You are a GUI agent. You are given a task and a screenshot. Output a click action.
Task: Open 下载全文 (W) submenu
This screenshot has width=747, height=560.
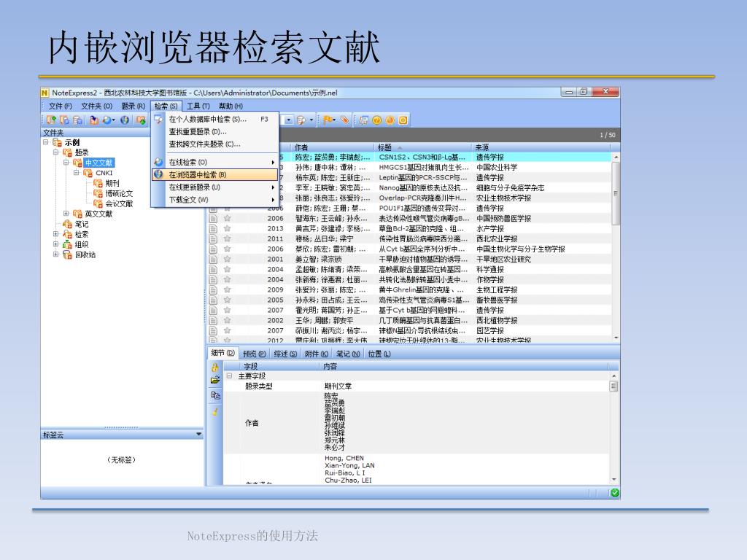(215, 200)
